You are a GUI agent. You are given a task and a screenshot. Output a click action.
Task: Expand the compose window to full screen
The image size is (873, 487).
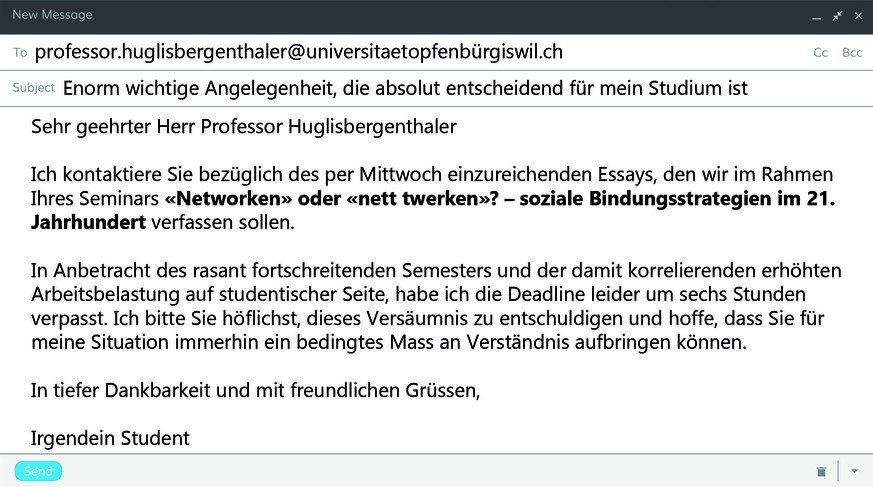point(837,16)
